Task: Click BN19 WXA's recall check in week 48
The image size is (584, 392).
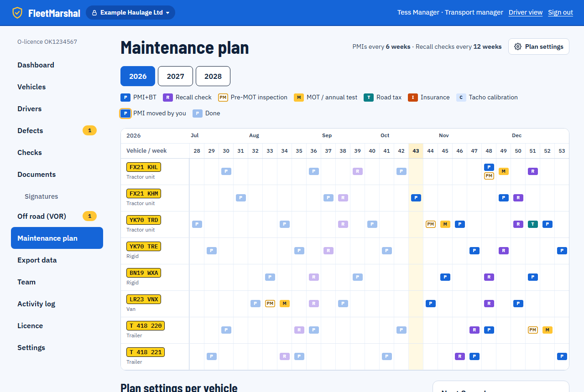Action: coord(489,277)
